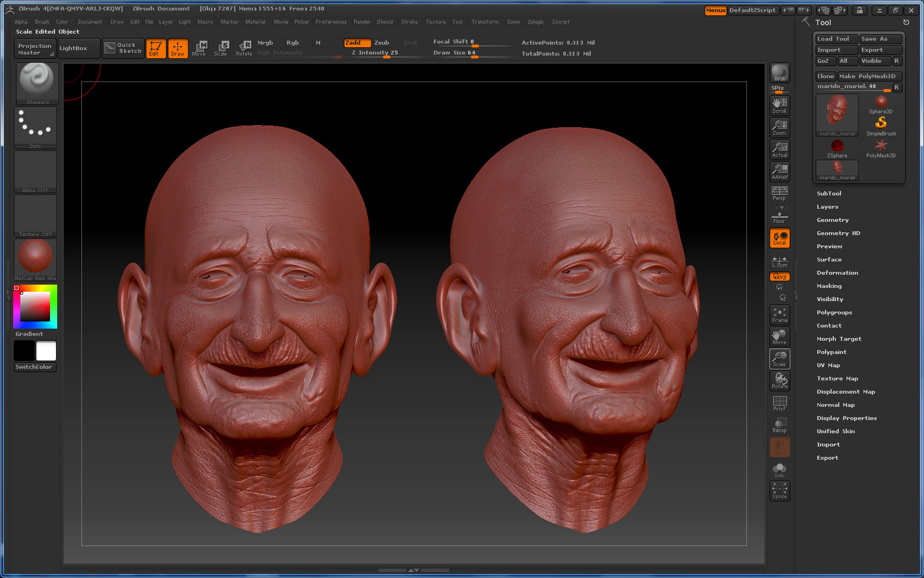
Task: Click Make PolyMesh3D button
Action: click(x=870, y=77)
